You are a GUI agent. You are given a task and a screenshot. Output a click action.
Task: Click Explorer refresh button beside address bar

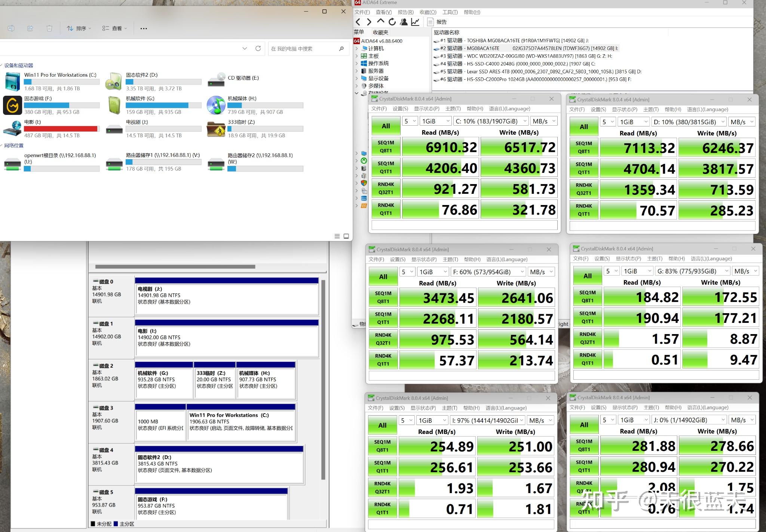click(258, 49)
